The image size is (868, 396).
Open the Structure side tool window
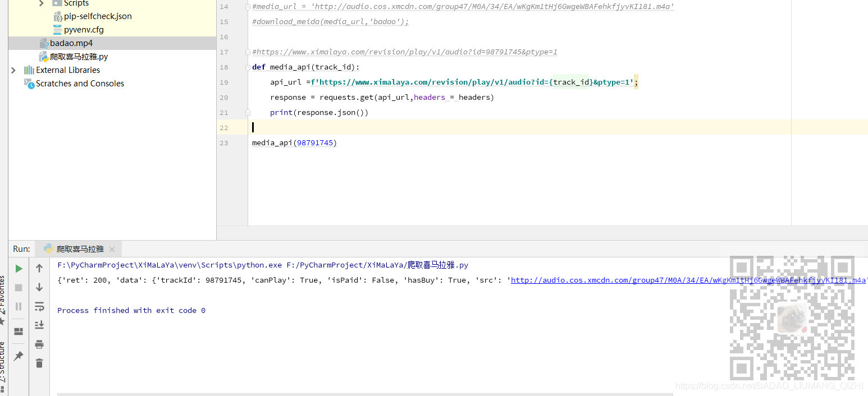3,362
